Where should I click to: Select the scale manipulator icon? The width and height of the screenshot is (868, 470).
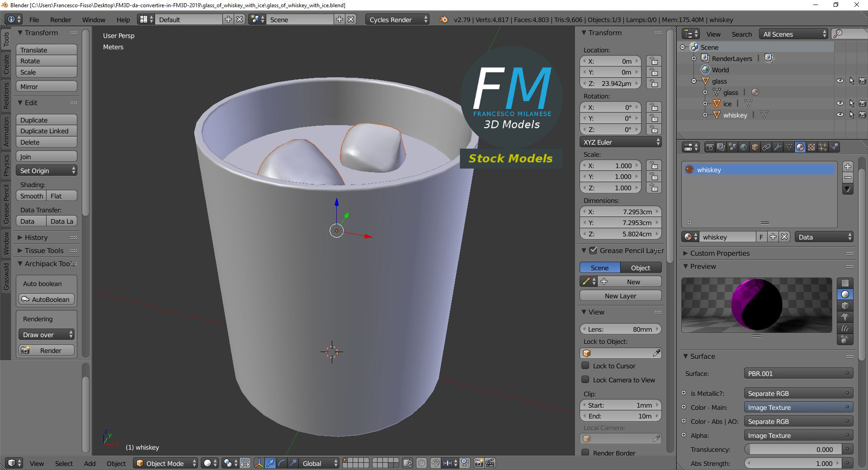[293, 463]
